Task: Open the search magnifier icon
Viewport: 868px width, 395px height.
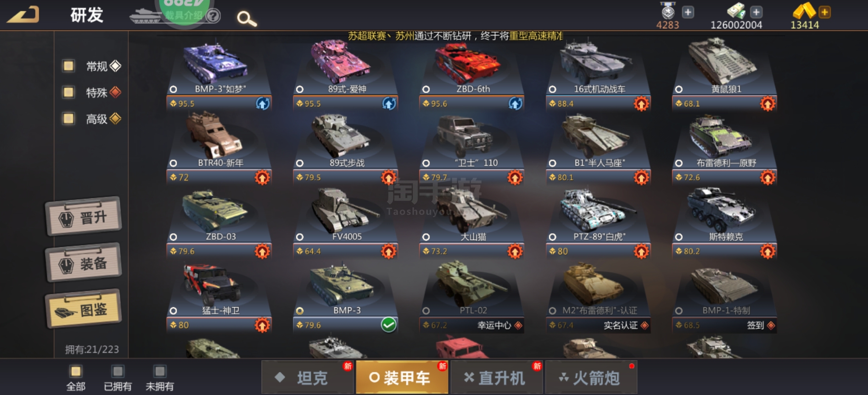Action: 247,19
